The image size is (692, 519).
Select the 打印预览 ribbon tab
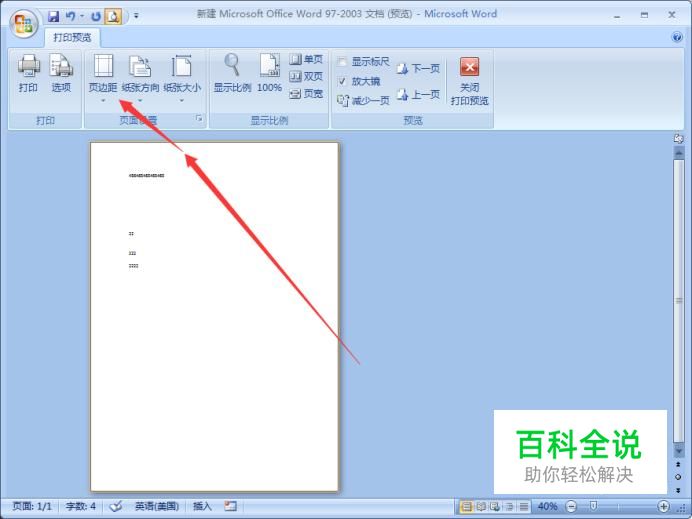(72, 38)
